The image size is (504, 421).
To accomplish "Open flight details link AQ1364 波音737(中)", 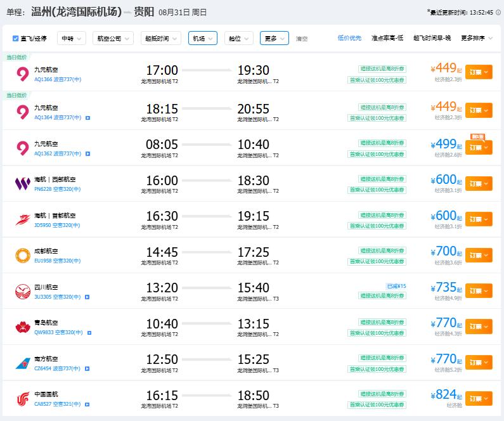I will coord(58,118).
